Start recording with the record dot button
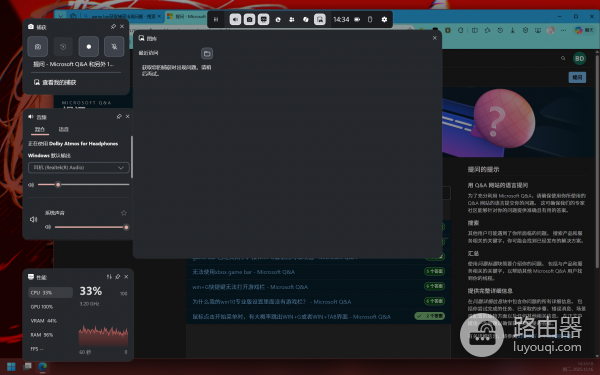Screen dimensions: 600x375 pos(89,46)
